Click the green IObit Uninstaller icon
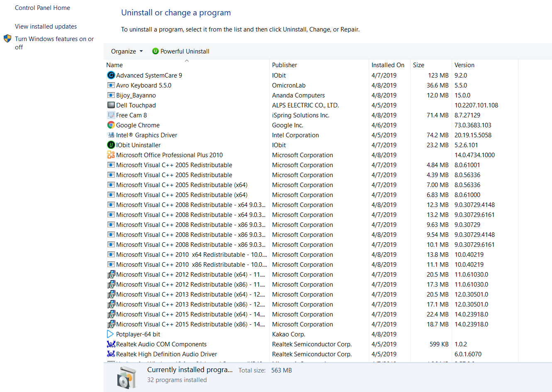The width and height of the screenshot is (552, 392). point(111,145)
